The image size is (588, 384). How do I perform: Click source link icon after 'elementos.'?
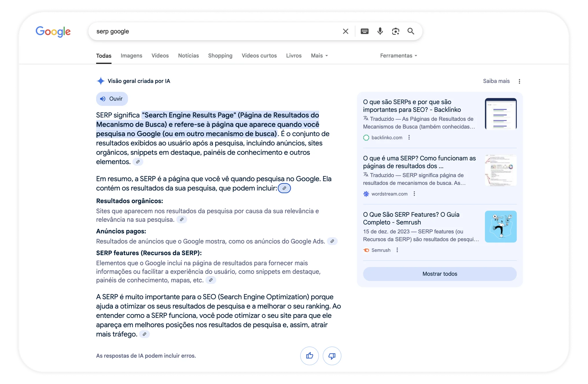(138, 162)
